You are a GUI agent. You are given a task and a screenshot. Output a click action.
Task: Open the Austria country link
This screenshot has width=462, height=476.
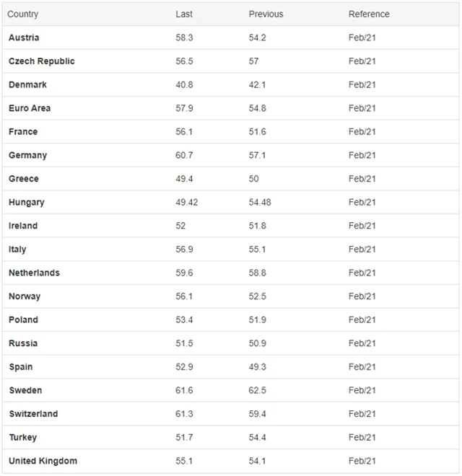point(24,38)
